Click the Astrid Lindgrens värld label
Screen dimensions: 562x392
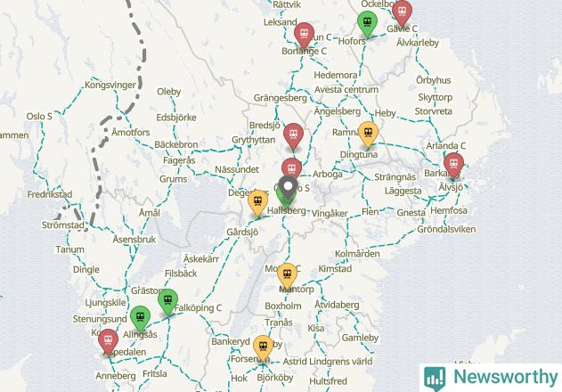[328, 361]
